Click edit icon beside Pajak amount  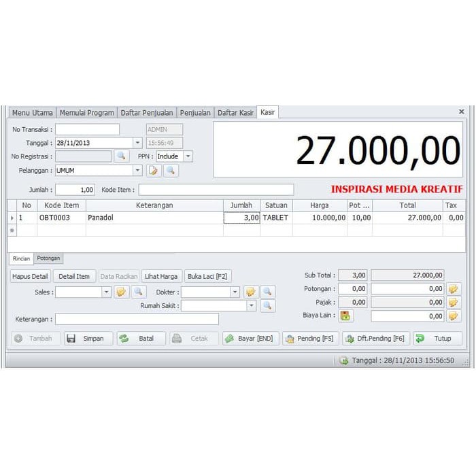454,303
